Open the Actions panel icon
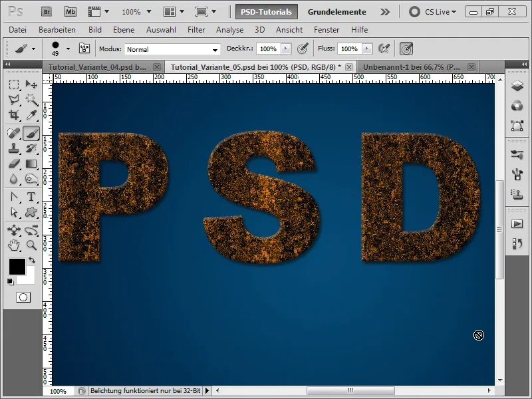Image resolution: width=532 pixels, height=399 pixels. (x=517, y=224)
